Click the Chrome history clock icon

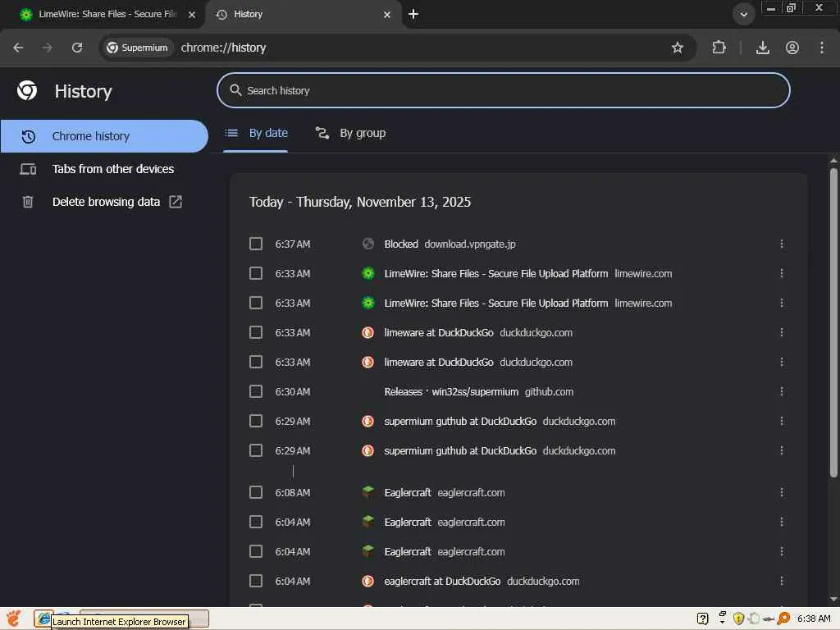29,136
